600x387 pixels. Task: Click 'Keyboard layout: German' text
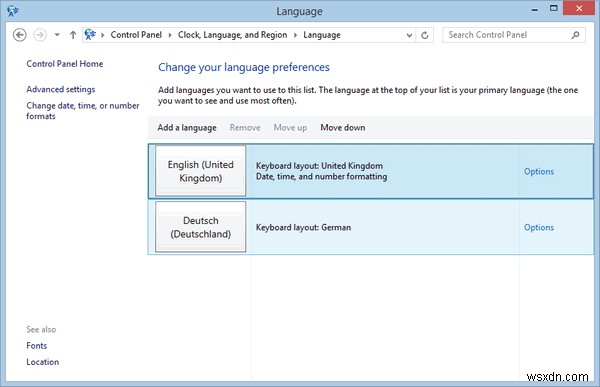(x=303, y=227)
